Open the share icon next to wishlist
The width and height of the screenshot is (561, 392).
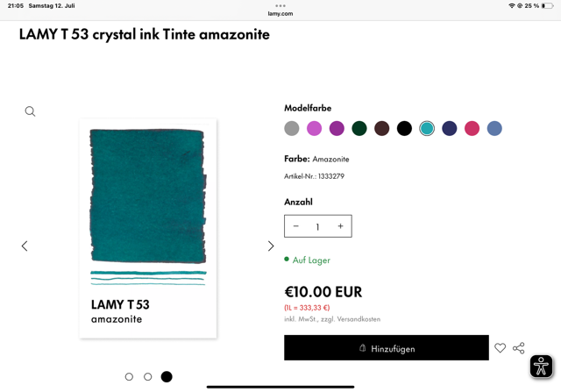pos(518,348)
